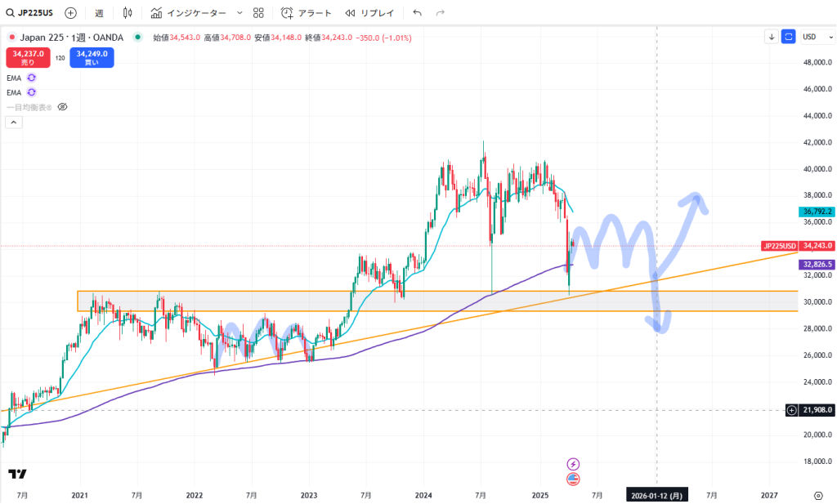Viewport: 837px width, 504px height.
Task: Toggle the down-arrow scale button beside USD
Action: pyautogui.click(x=772, y=37)
